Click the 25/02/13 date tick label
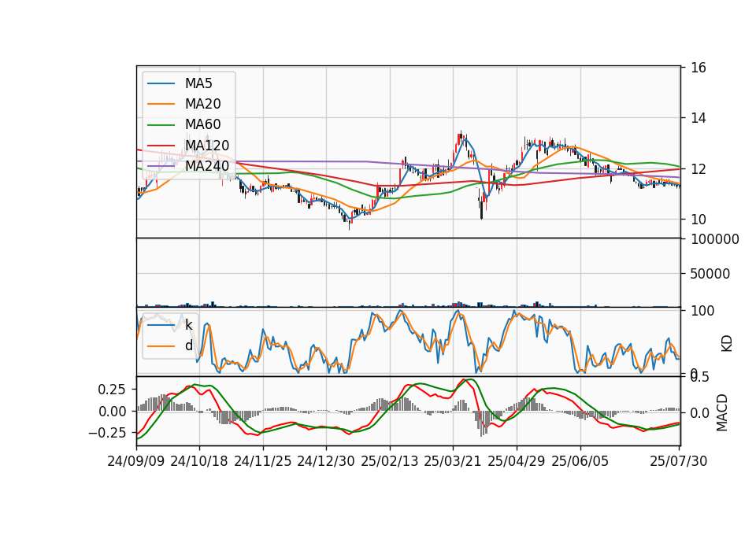Image resolution: width=756 pixels, height=543 pixels. tap(390, 461)
